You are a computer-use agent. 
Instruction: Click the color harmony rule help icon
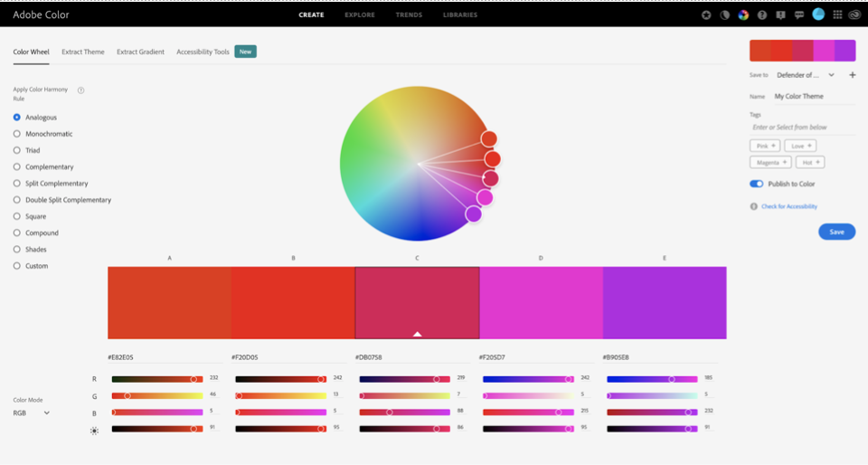click(x=80, y=90)
